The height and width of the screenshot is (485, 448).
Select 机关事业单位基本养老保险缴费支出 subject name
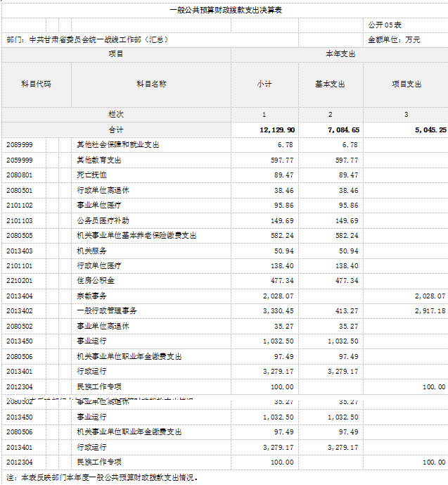tap(136, 236)
